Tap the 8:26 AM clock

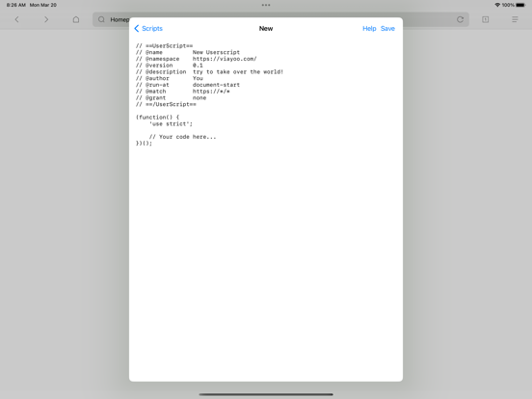16,5
